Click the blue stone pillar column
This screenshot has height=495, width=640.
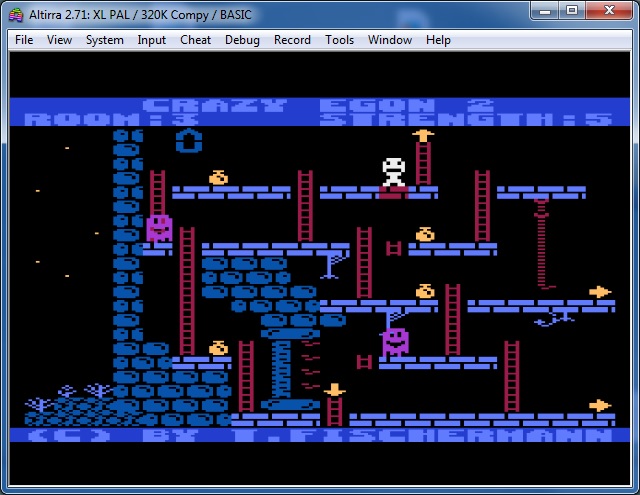[x=290, y=369]
